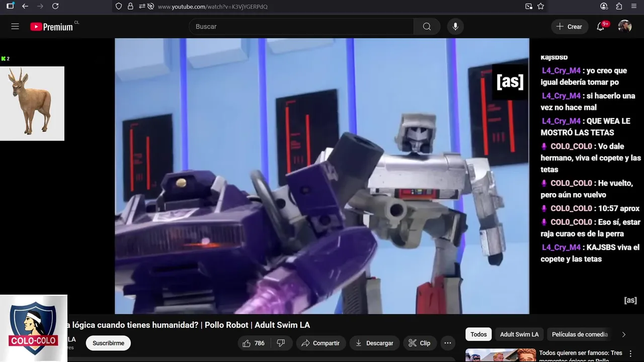Click the blocked autoplay icon in address bar
The image size is (644, 362).
150,7
